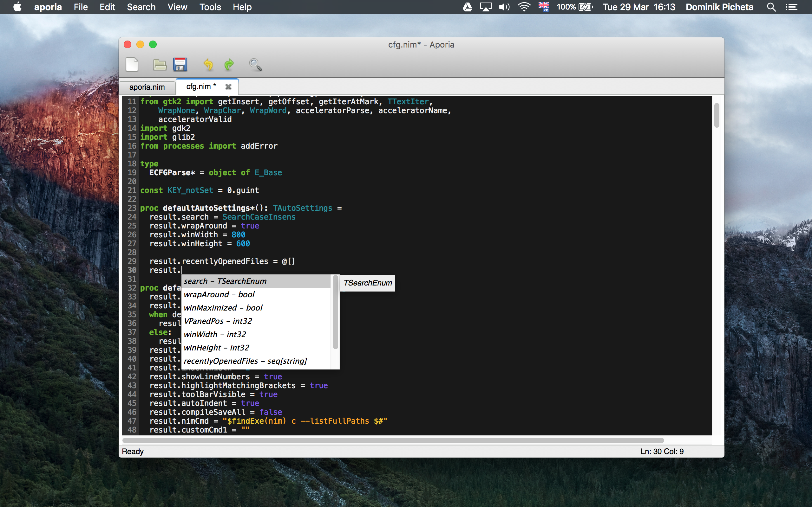This screenshot has height=507, width=812.
Task: Open Find with magnifying glass toolbar icon
Action: tap(255, 64)
